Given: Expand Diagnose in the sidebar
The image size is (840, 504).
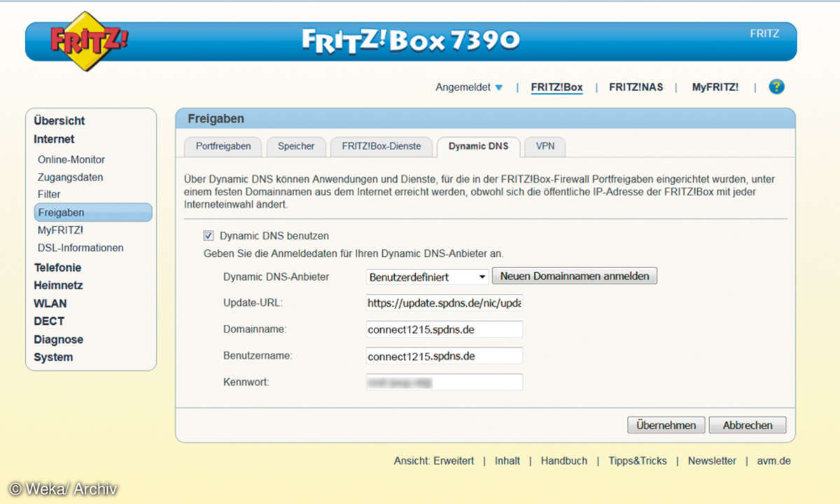Looking at the screenshot, I should [58, 339].
